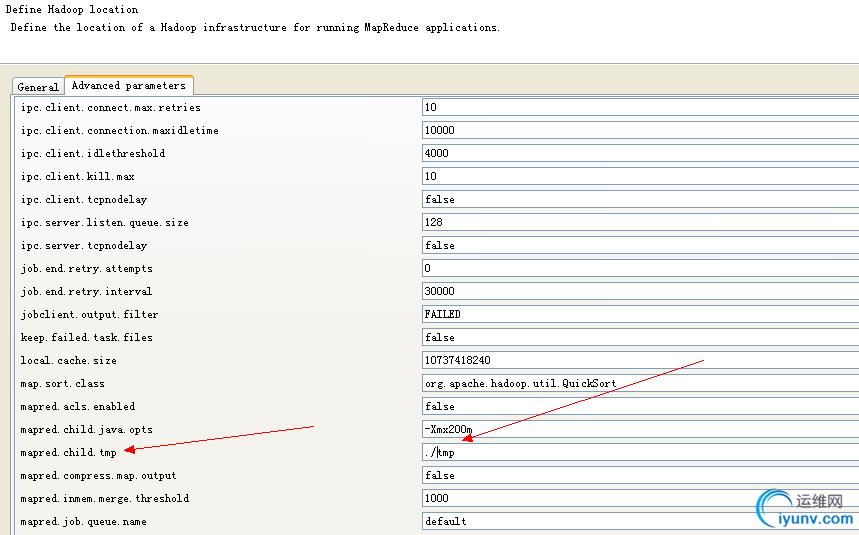The width and height of the screenshot is (859, 535).
Task: Select the ipc.client.idlethreshold label
Action: pyautogui.click(x=93, y=154)
